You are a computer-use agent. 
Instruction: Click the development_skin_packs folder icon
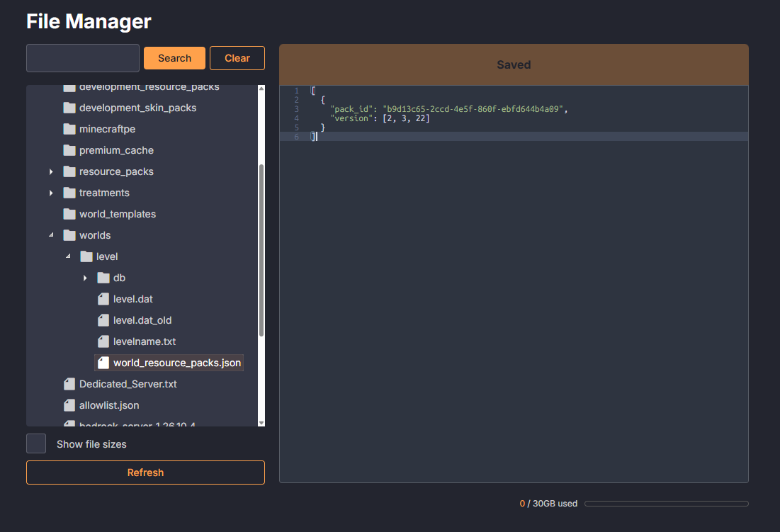(x=69, y=108)
